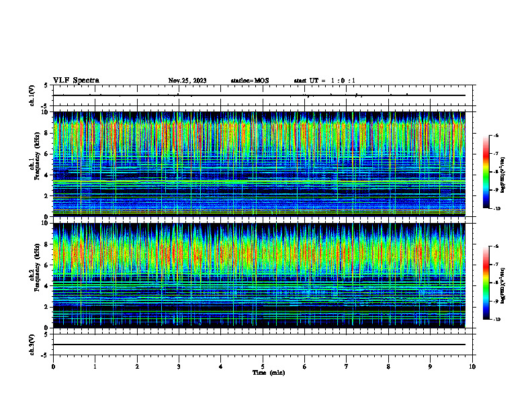Click the ch.1 voltage waveform trace
The width and height of the screenshot is (532, 411).
pyautogui.click(x=259, y=95)
